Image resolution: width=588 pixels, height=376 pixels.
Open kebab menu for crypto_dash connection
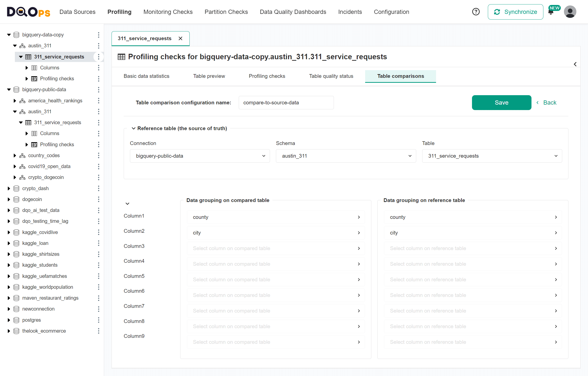[99, 188]
